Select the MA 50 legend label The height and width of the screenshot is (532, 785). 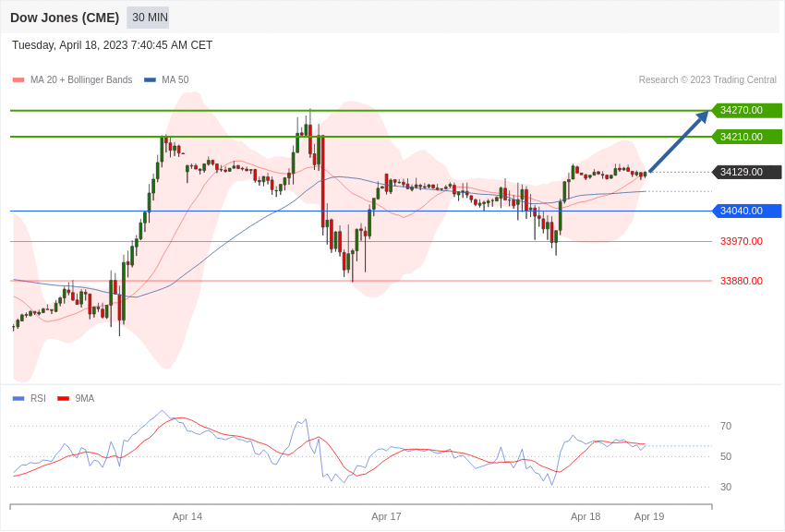tap(175, 80)
